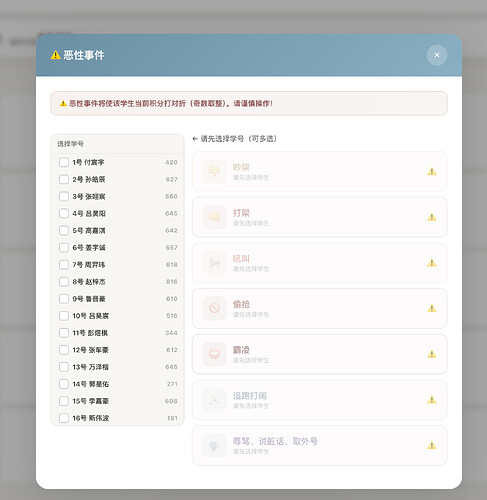Viewport: 487px width, 500px height.
Task: Select the checkbox for student 3号
Action: tap(64, 196)
